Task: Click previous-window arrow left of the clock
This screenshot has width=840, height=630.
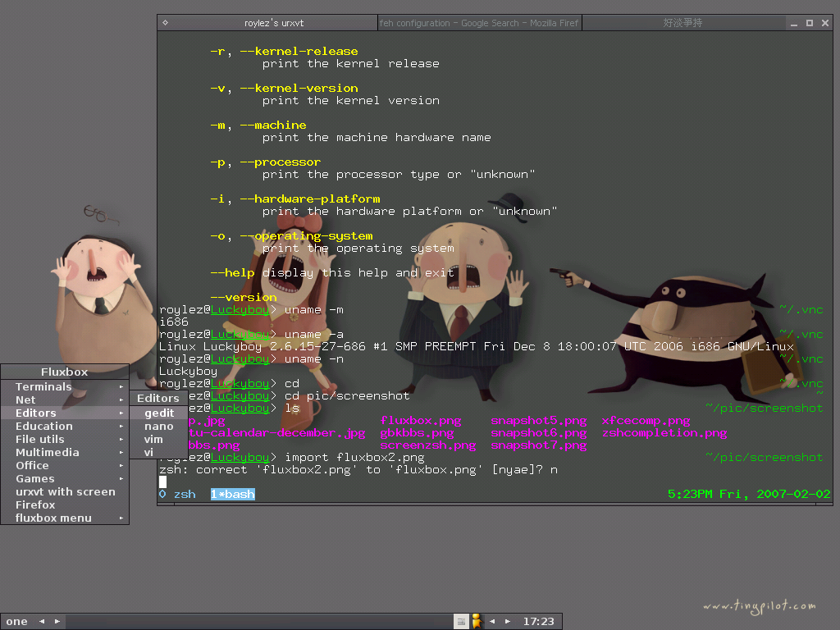Action: tap(492, 622)
